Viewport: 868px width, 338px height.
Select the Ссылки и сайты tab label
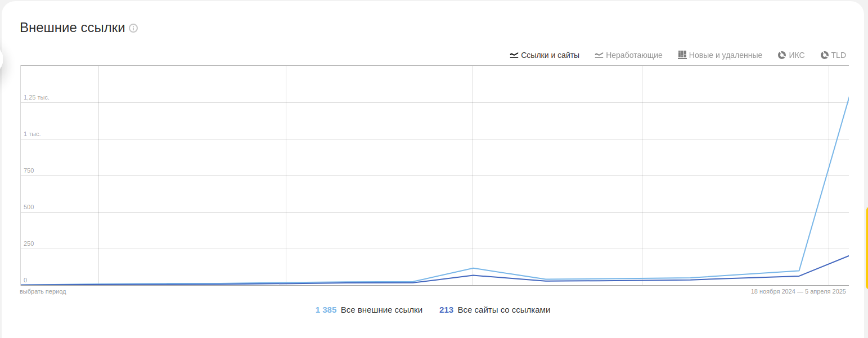click(550, 55)
